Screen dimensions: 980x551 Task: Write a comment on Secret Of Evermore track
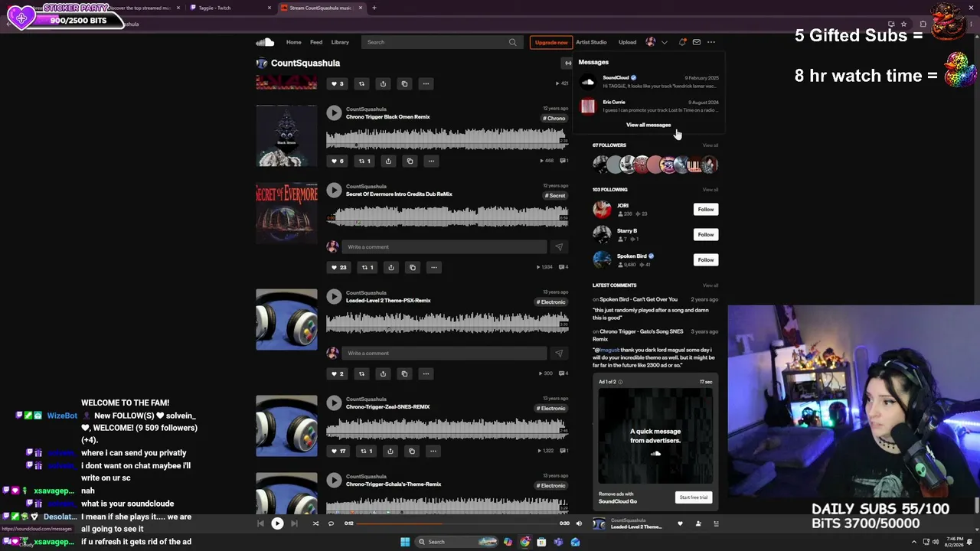tap(445, 246)
